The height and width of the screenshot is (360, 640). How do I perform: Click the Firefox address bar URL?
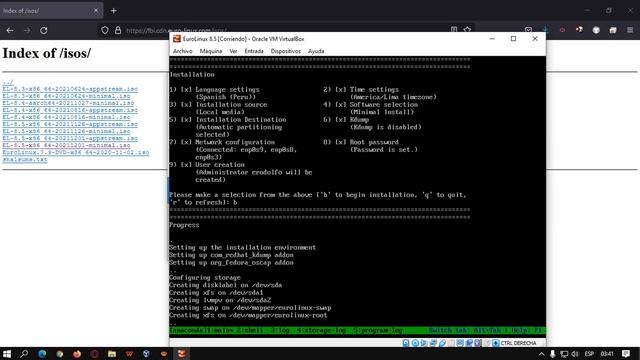[176, 30]
